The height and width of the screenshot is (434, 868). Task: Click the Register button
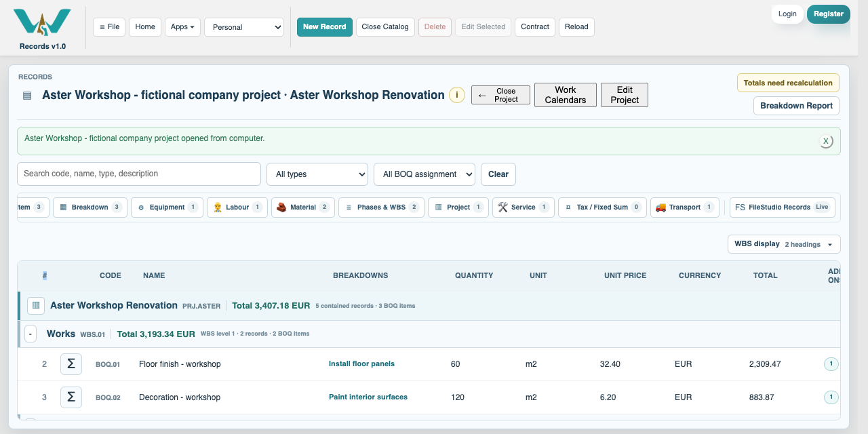pos(829,14)
